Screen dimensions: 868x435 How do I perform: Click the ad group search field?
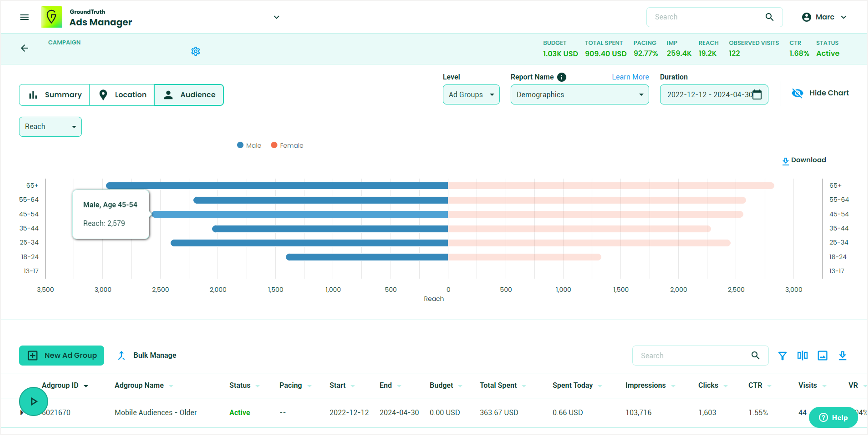point(691,355)
